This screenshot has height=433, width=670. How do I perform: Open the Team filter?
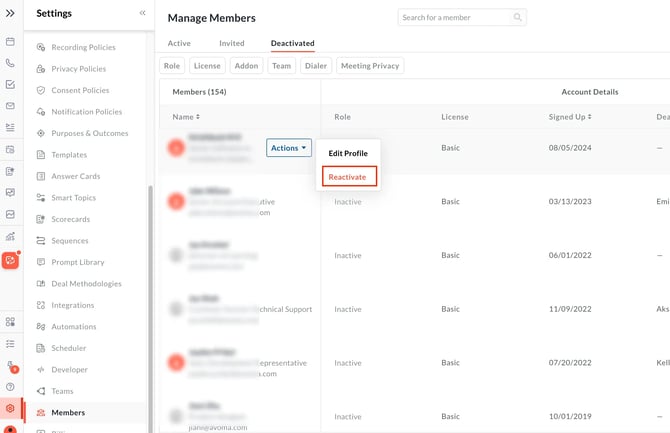point(282,66)
